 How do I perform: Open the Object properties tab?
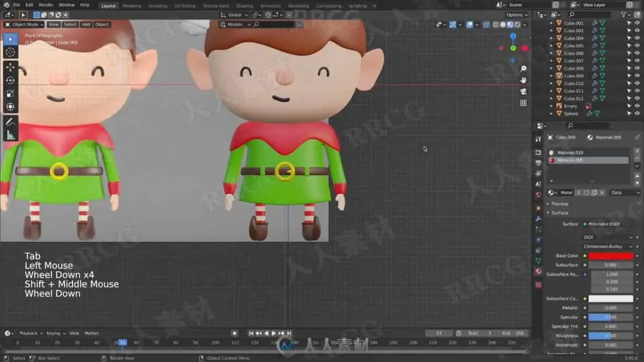(x=538, y=208)
